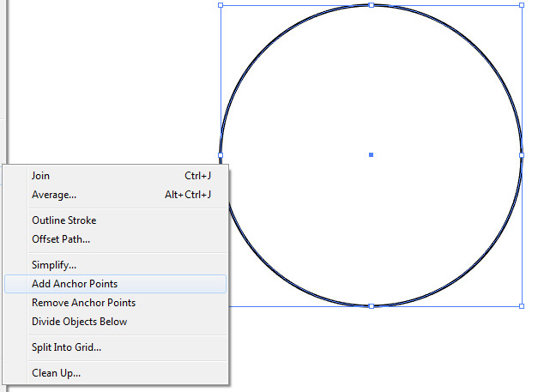538x392 pixels.
Task: Select Divide Objects Below
Action: (79, 322)
